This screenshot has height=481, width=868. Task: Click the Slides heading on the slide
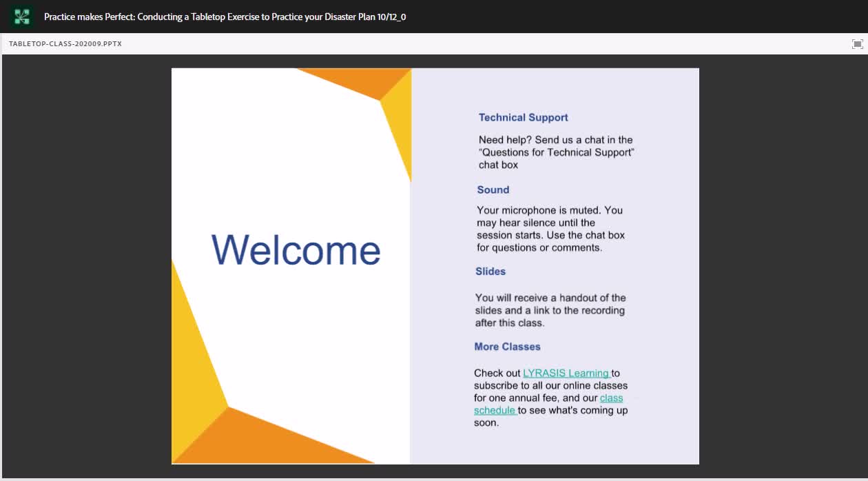pos(490,271)
